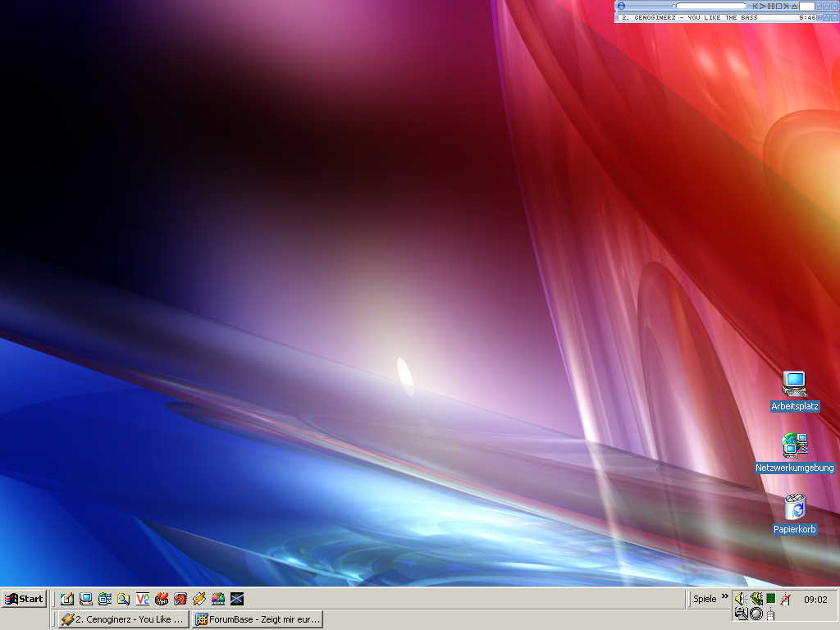The image size is (840, 630).
Task: Click the white tower tray icon
Action: point(771,614)
